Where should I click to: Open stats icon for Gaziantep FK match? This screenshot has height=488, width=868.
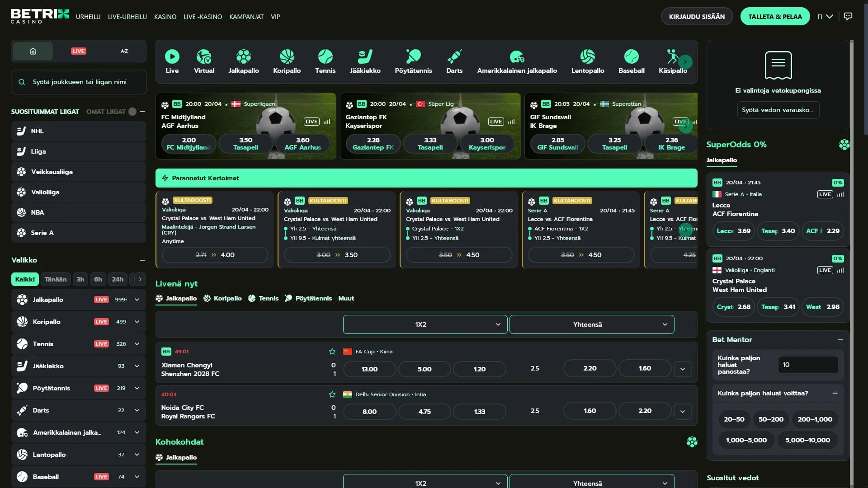point(511,122)
